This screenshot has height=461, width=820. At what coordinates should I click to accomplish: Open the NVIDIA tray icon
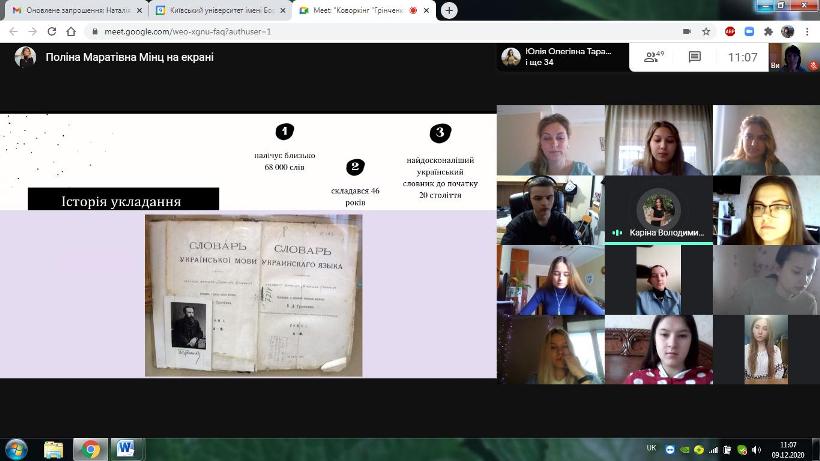tap(685, 450)
